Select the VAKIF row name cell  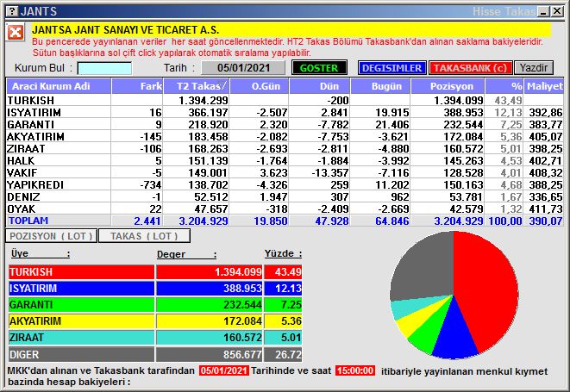(59, 172)
